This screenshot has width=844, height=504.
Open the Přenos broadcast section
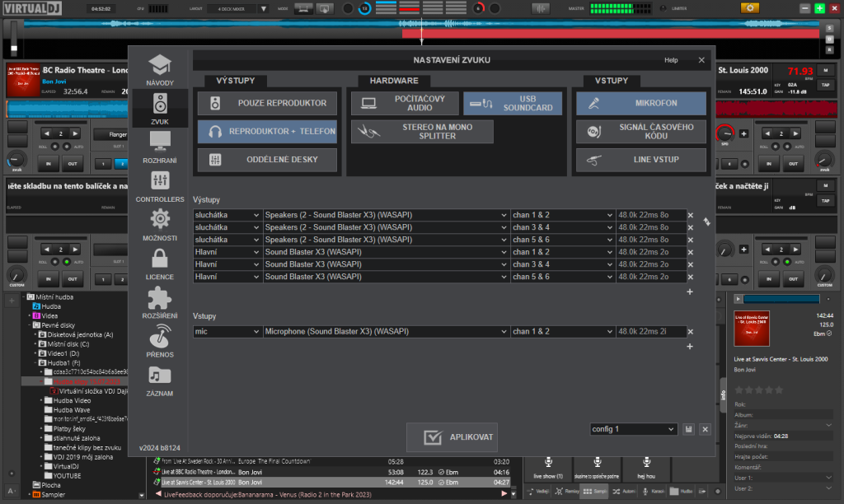160,341
